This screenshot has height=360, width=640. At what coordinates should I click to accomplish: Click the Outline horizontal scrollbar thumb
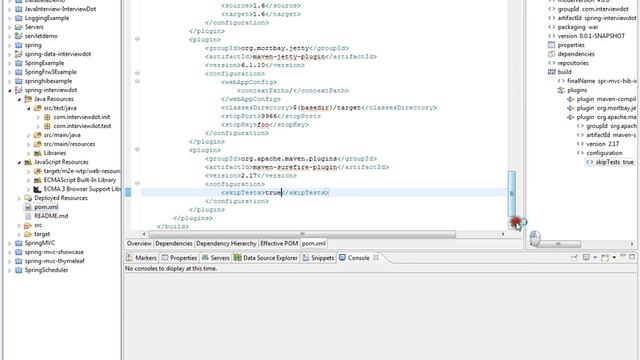[x=558, y=244]
